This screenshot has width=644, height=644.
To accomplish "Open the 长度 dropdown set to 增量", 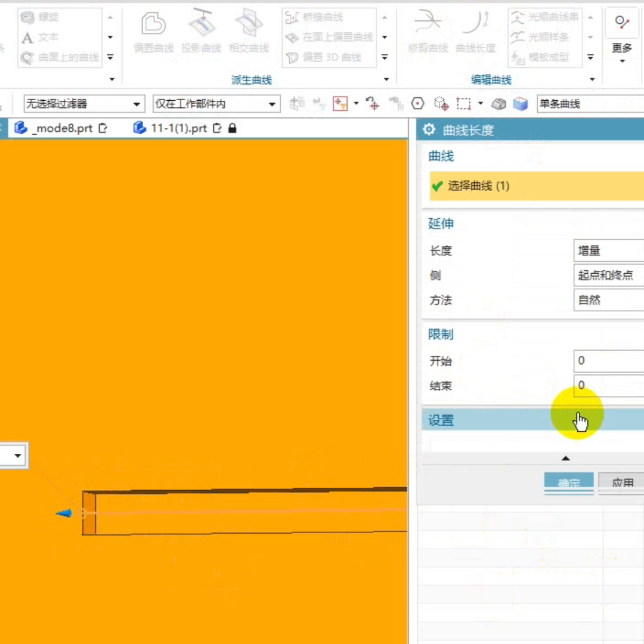I will (608, 250).
